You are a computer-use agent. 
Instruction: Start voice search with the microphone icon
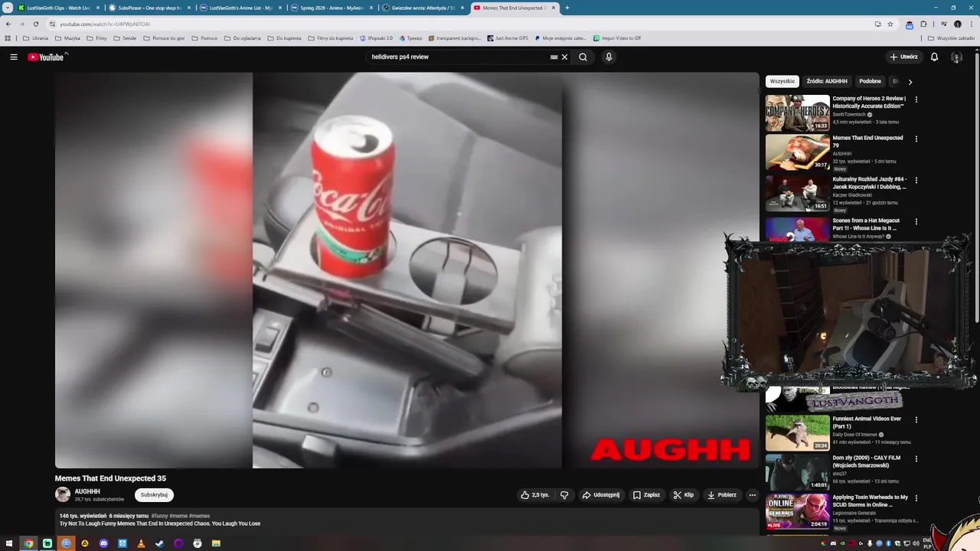tap(609, 57)
